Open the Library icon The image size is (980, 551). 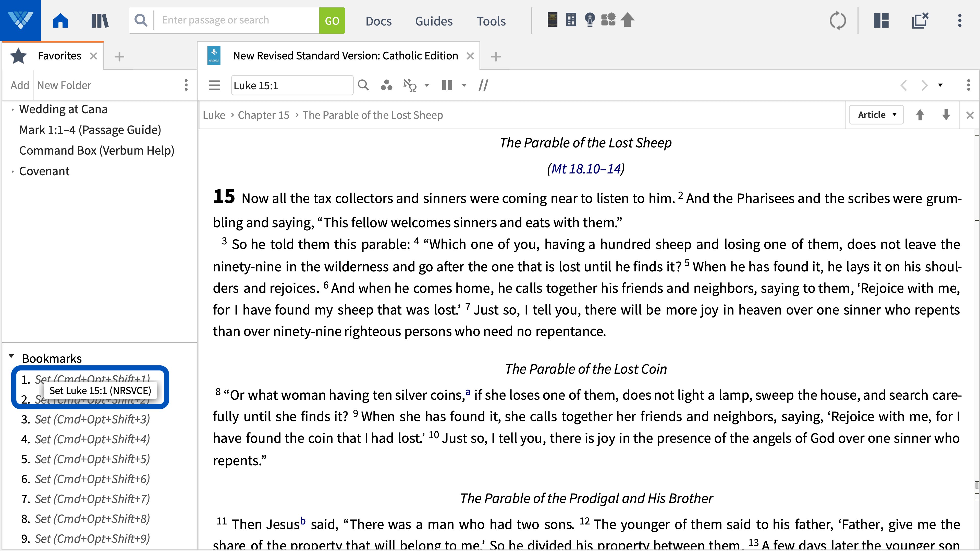pyautogui.click(x=100, y=20)
